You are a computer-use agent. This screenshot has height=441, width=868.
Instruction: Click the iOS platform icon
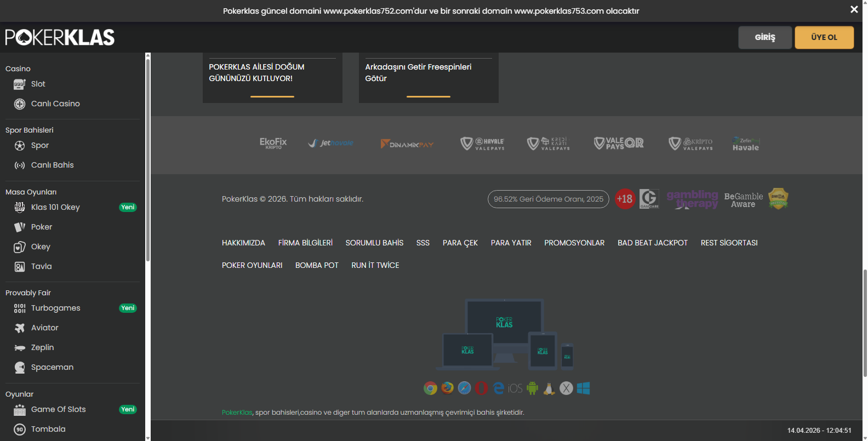[515, 388]
